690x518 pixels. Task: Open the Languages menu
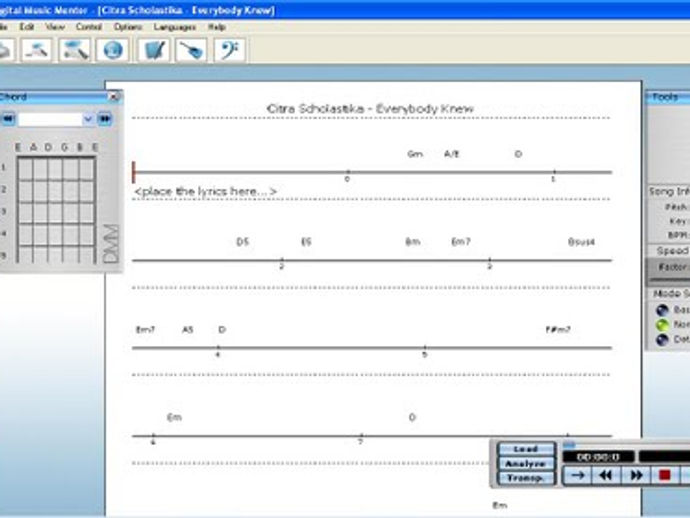[175, 27]
